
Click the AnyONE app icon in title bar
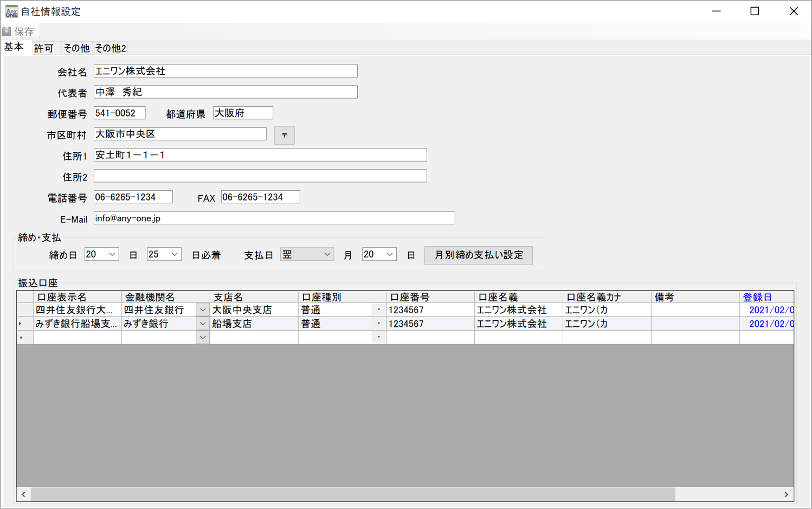pos(11,11)
